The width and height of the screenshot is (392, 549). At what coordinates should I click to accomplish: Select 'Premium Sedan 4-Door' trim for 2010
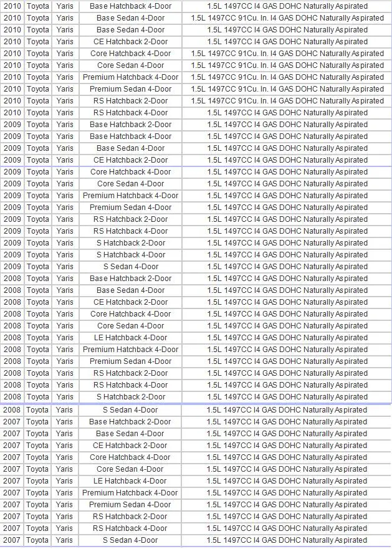(131, 89)
